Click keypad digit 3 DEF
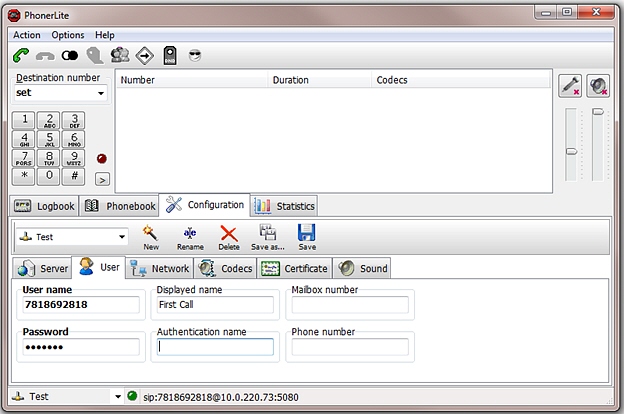Image resolution: width=624 pixels, height=414 pixels. (74, 120)
